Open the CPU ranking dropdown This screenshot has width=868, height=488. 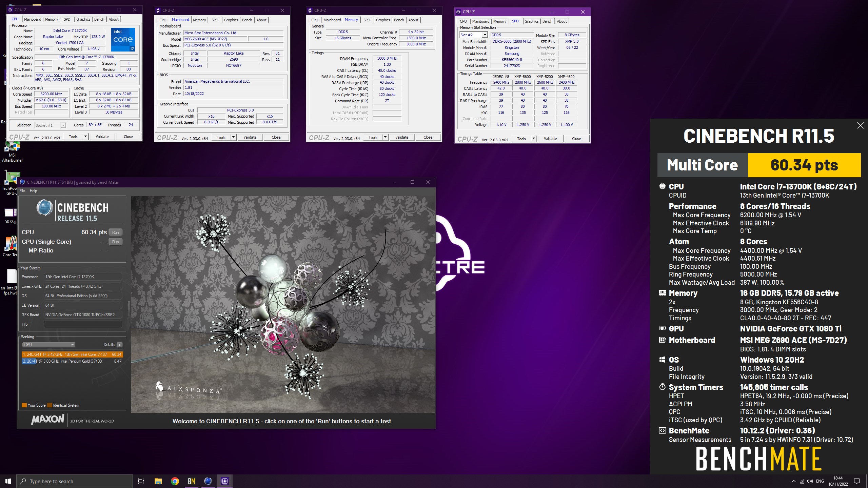click(48, 345)
